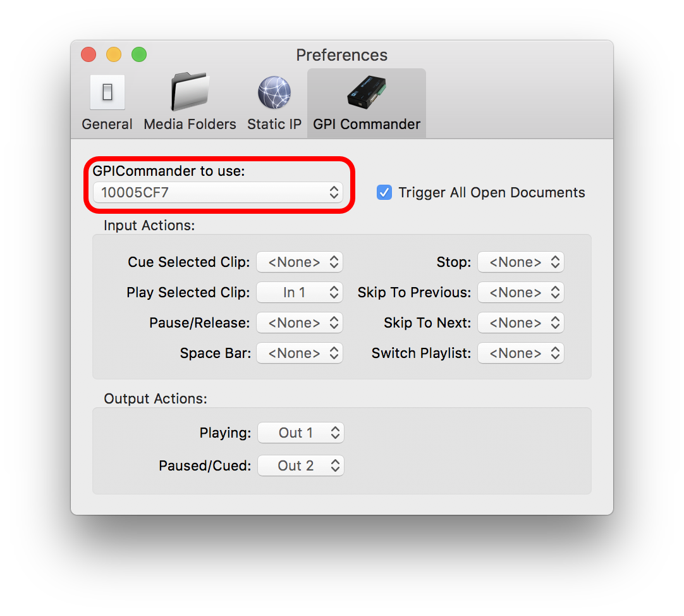
Task: Click the yellow minimize window button
Action: (114, 54)
